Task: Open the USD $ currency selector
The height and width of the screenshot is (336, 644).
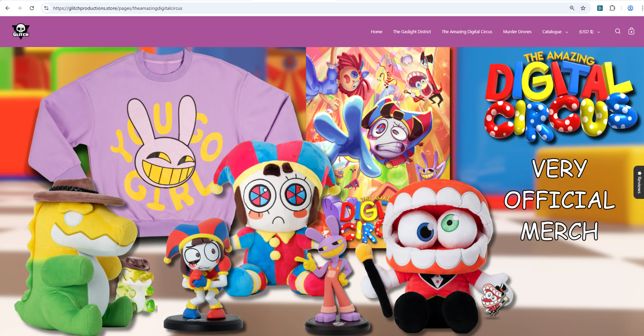Action: tap(589, 32)
